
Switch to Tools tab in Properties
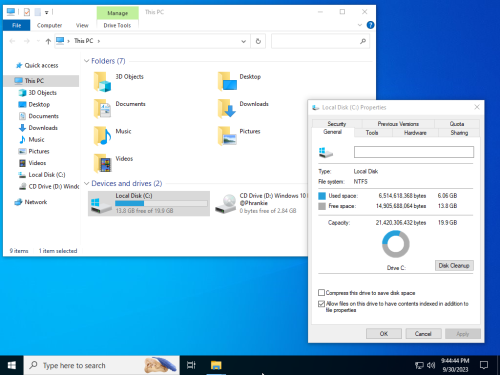(x=372, y=133)
